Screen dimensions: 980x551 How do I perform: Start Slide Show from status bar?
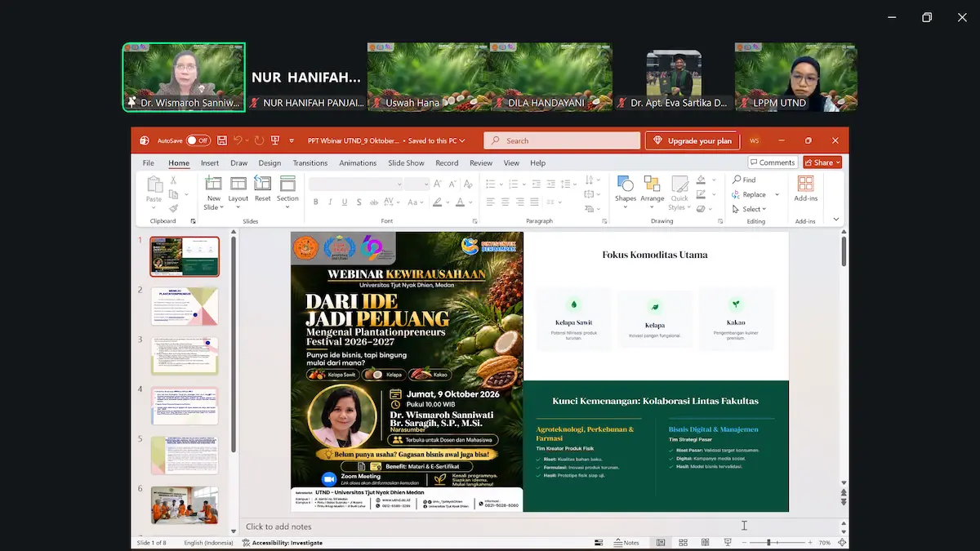click(727, 542)
